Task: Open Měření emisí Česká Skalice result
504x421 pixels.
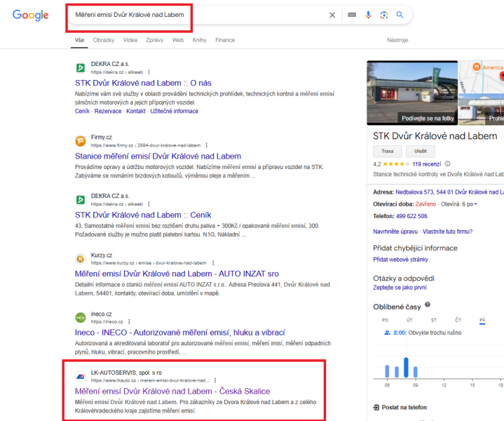Action: click(x=172, y=392)
